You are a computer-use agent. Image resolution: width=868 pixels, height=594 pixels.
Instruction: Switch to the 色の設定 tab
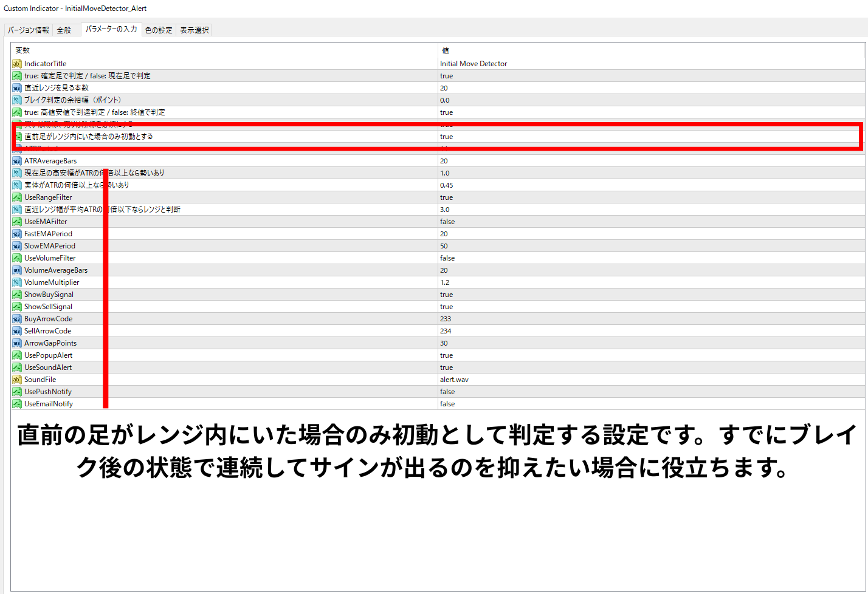159,30
